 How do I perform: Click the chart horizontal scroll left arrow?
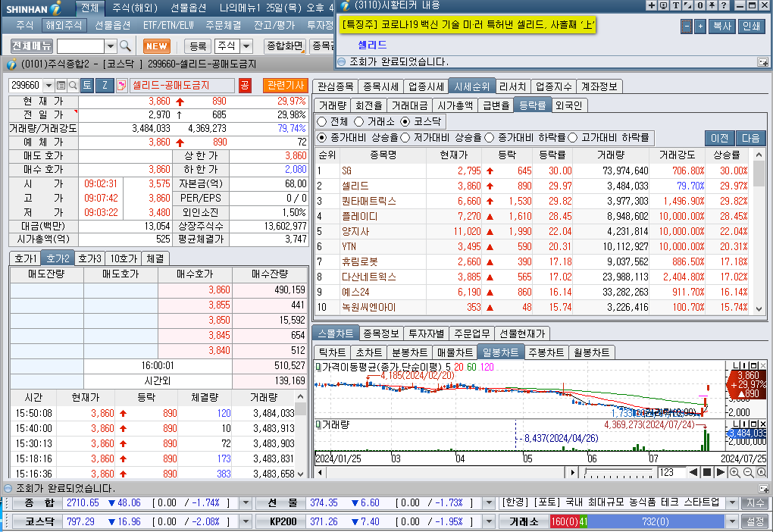tap(320, 472)
